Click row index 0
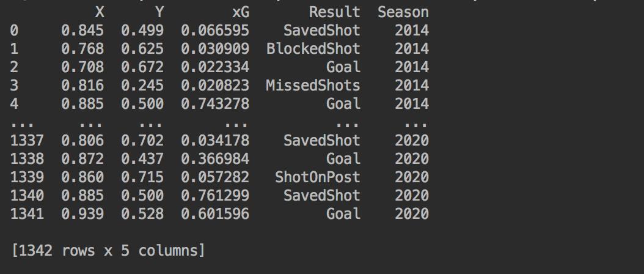 [15, 31]
